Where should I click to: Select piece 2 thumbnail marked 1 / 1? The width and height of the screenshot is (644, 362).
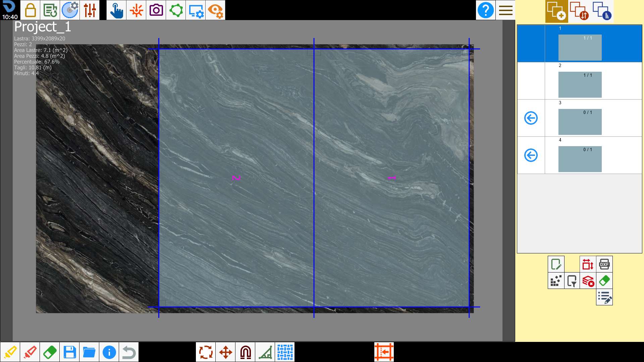[x=580, y=84]
